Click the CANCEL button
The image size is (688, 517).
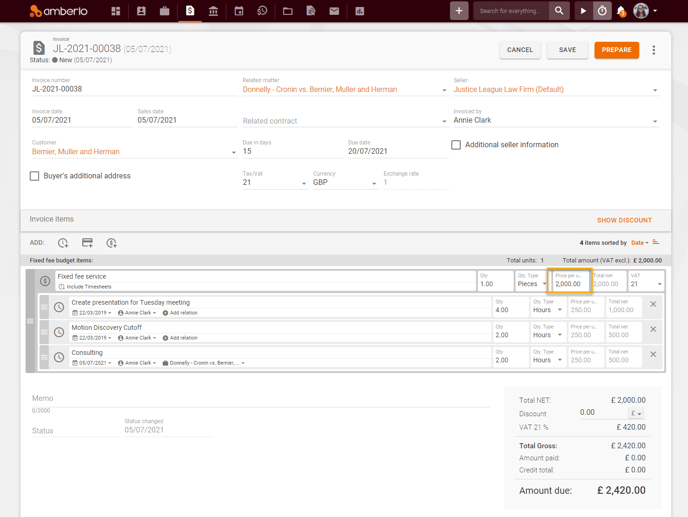tap(520, 50)
